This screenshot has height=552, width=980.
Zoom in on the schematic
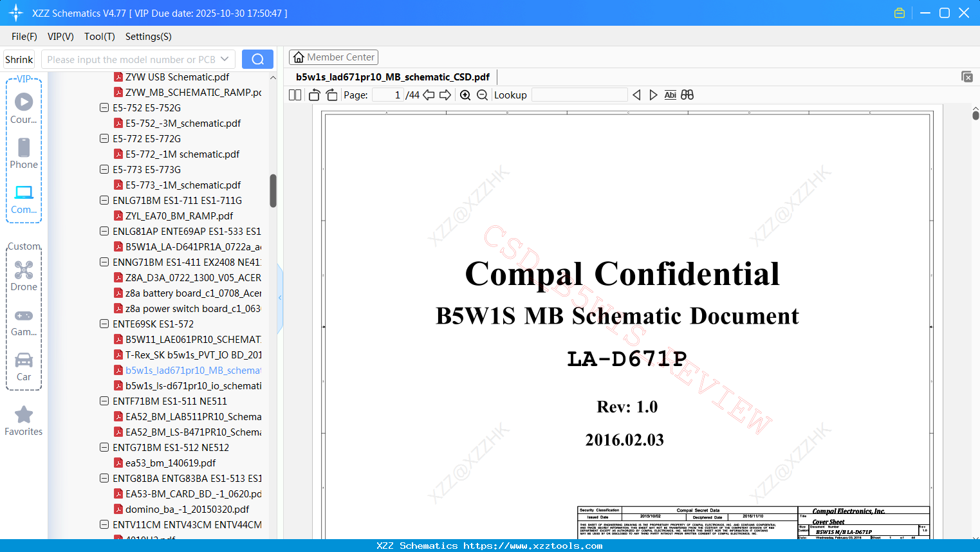(x=465, y=95)
